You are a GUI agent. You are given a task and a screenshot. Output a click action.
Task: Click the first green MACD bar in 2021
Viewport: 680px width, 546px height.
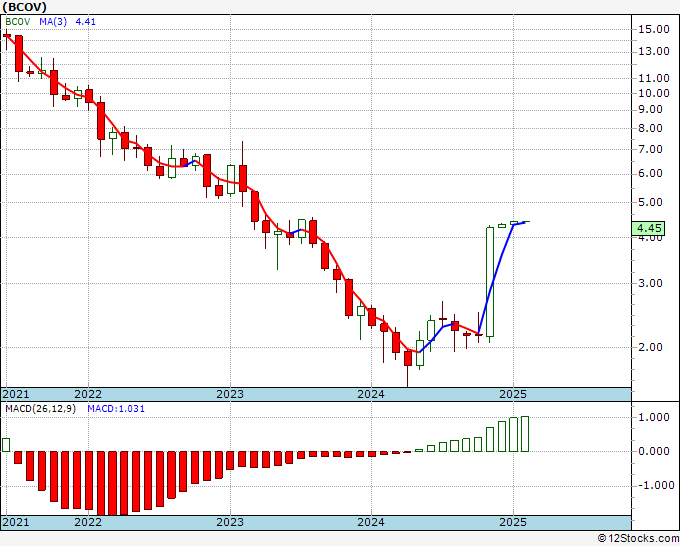(x=6, y=445)
